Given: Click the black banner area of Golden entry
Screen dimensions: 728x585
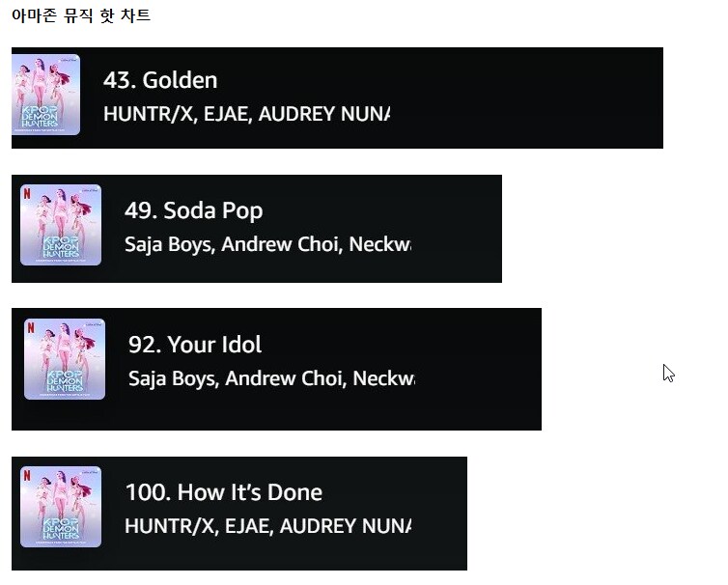Looking at the screenshot, I should click(x=524, y=97).
